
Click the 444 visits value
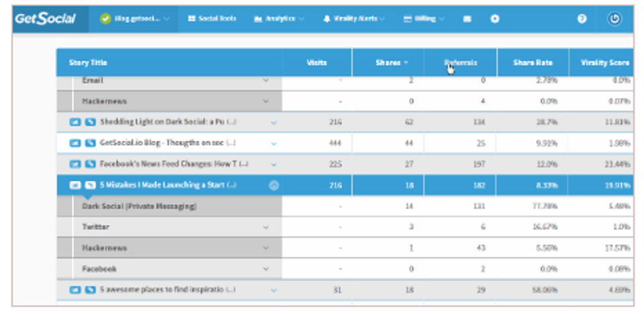pos(335,143)
